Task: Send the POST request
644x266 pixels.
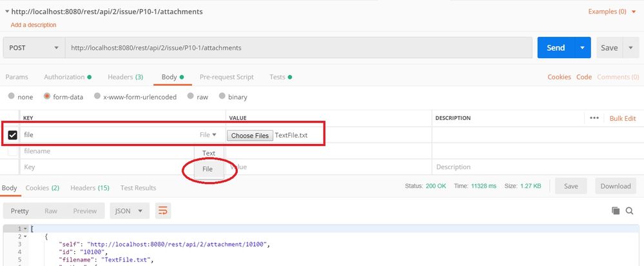Action: click(x=556, y=48)
